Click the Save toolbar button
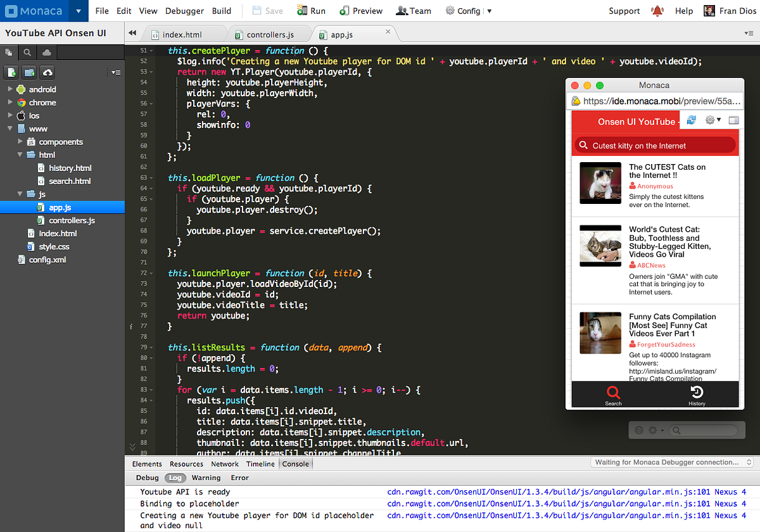Viewport: 760px width, 532px height. [267, 11]
